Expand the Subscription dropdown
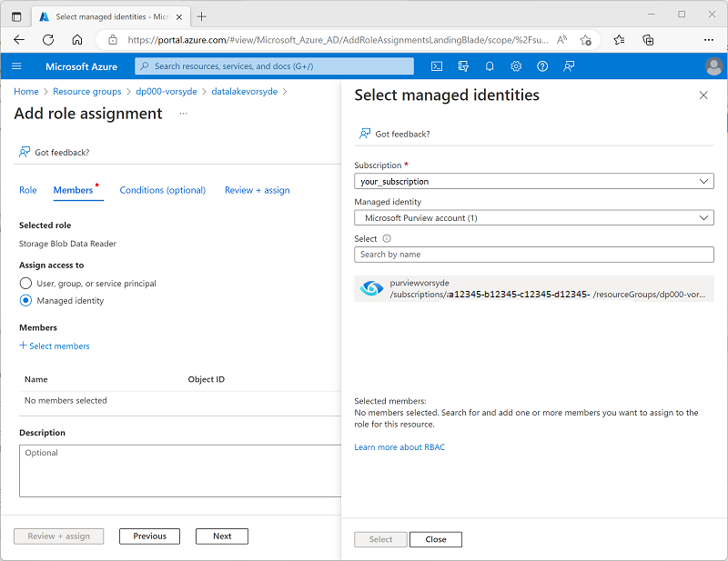This screenshot has width=728, height=561. click(x=534, y=182)
